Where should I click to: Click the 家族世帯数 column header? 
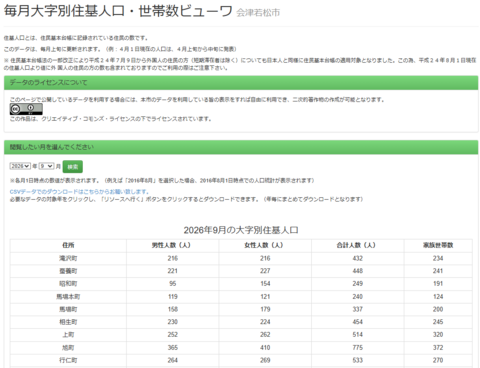(438, 245)
